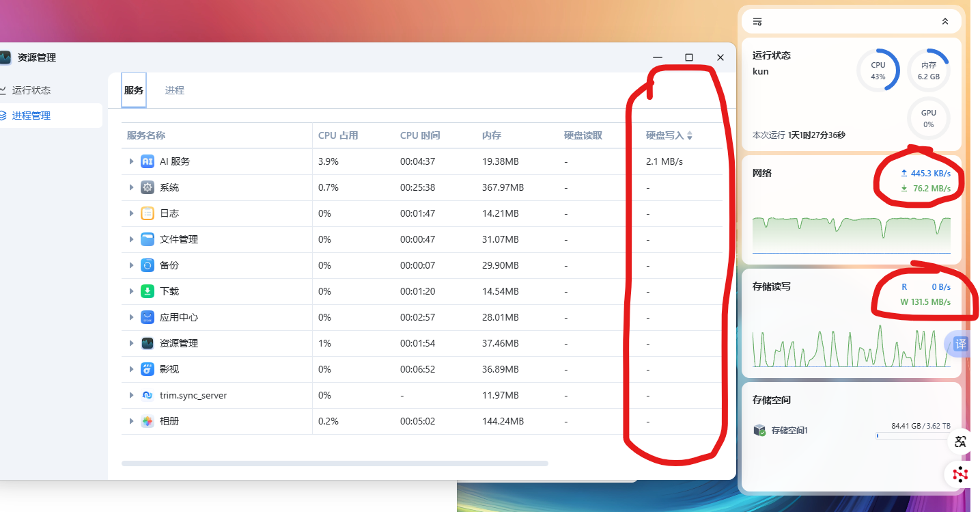Click the 84.41 GB / 3.62 TB text
The image size is (980, 512).
921,426
